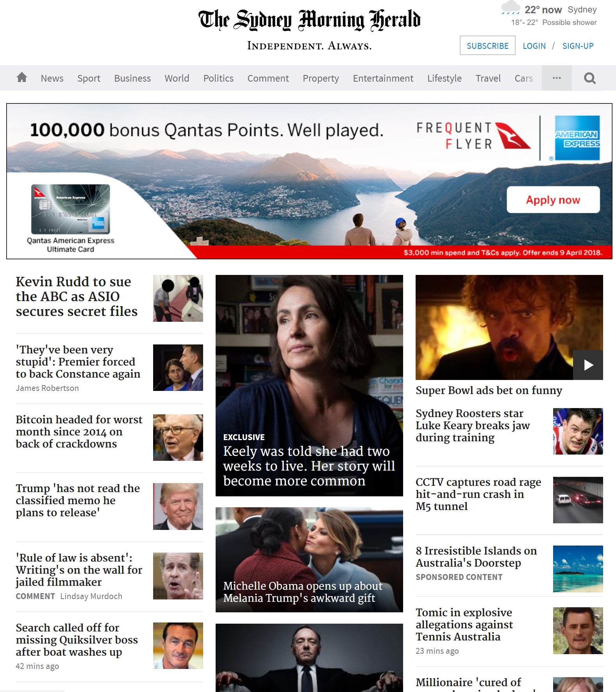Open the Entertainment section
Viewport: 616px width, 692px height.
pyautogui.click(x=383, y=78)
